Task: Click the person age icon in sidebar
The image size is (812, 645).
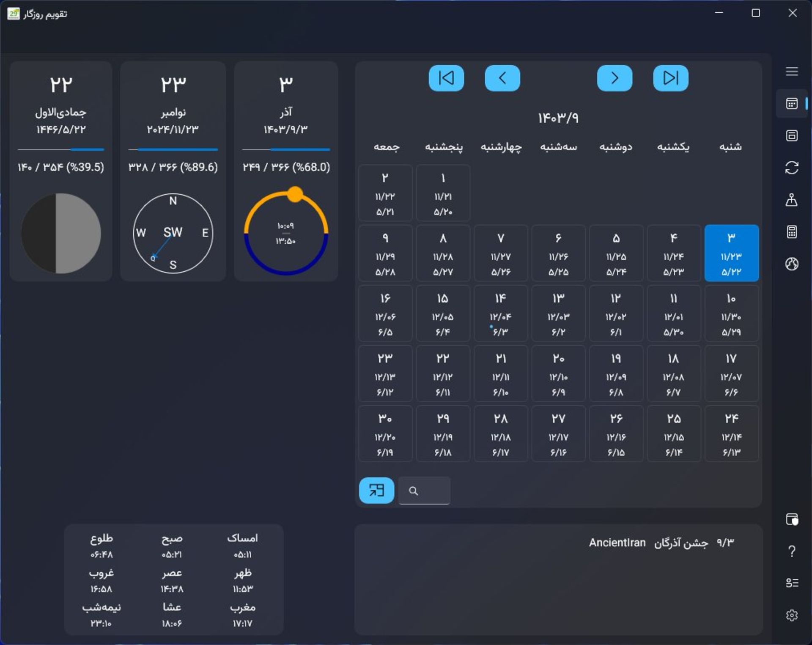Action: point(792,200)
